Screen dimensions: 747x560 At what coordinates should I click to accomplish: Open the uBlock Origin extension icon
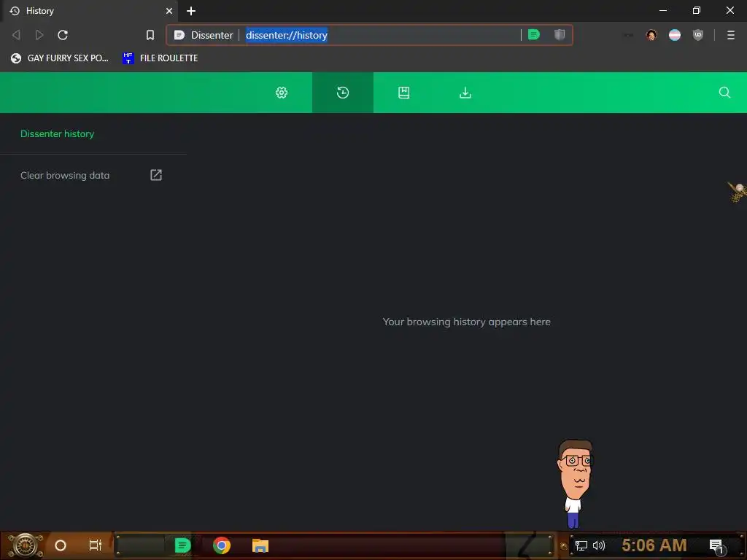(x=698, y=35)
